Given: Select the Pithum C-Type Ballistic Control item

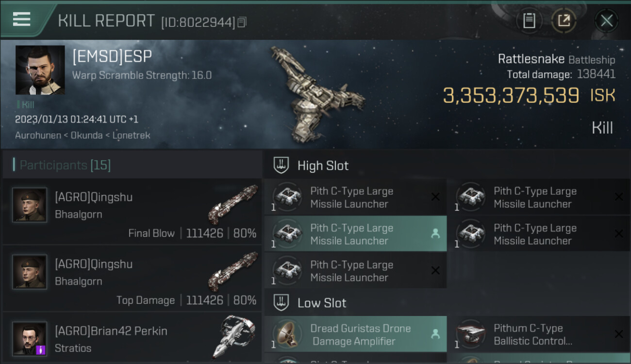Looking at the screenshot, I should click(539, 334).
